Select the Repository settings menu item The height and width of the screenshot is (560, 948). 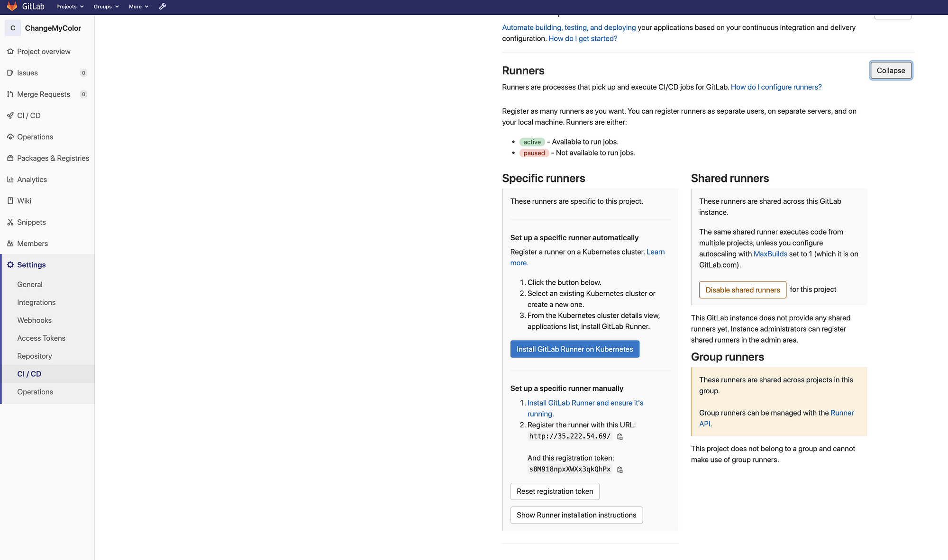pyautogui.click(x=34, y=355)
